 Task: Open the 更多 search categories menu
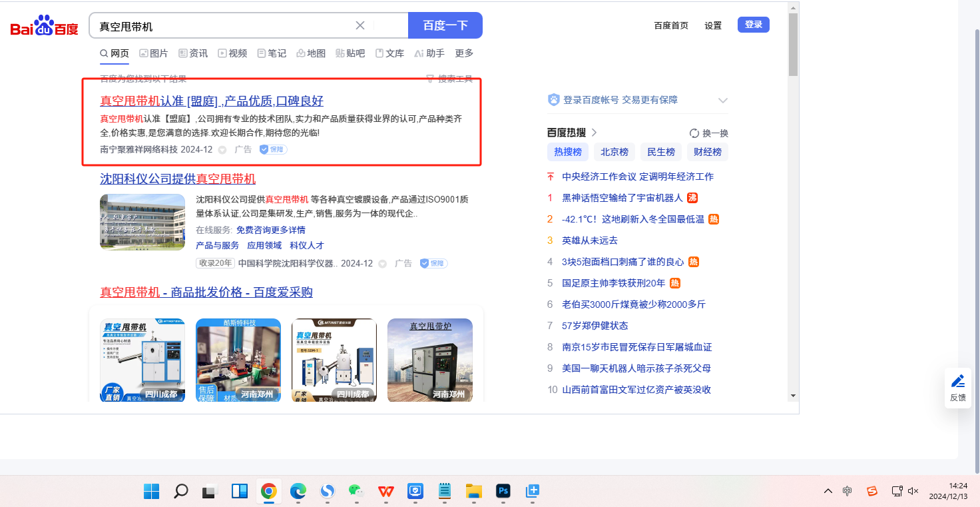(464, 53)
